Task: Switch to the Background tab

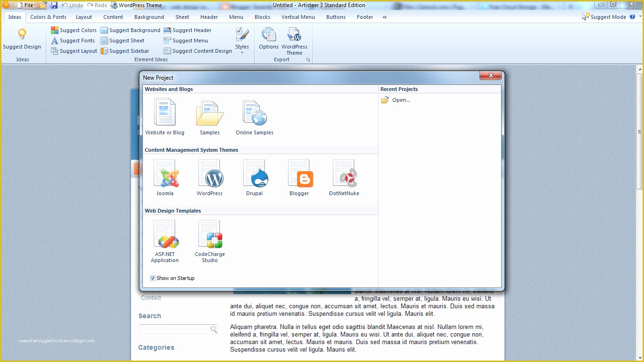Action: [x=149, y=17]
